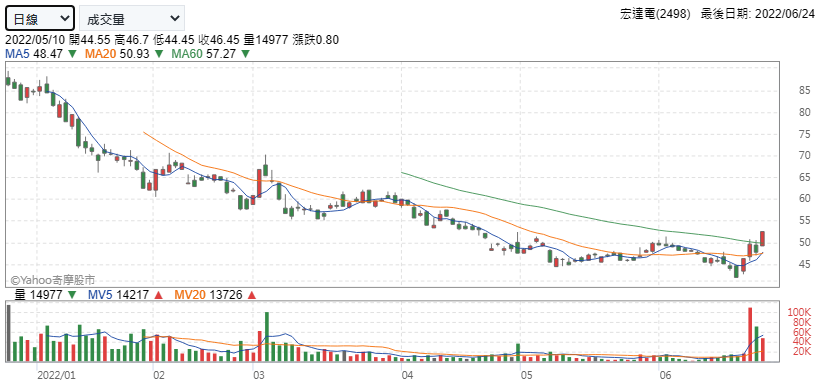
Task: Open the 日線 timeframe dropdown
Action: pos(40,19)
